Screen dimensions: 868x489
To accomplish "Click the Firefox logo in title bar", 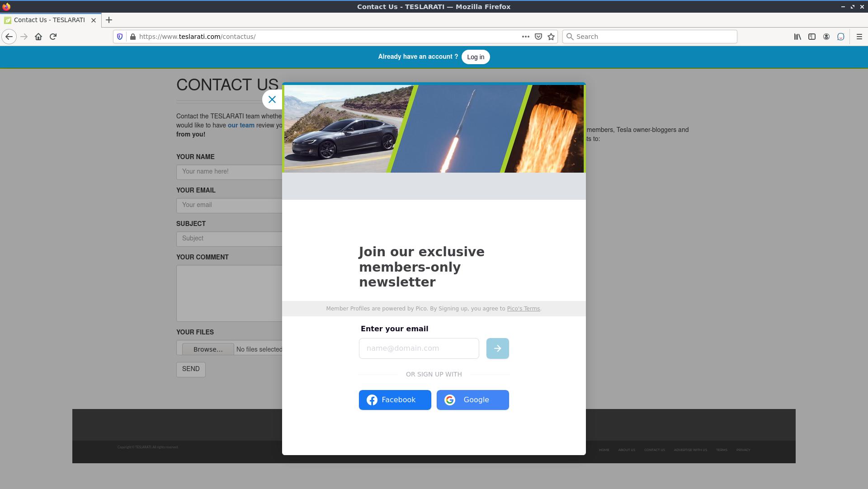I will click(6, 6).
